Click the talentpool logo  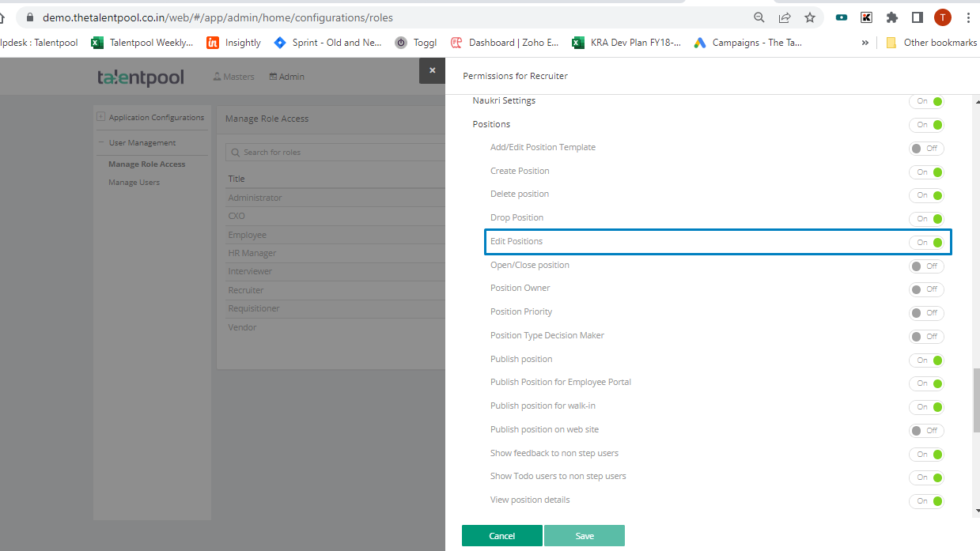(x=141, y=77)
